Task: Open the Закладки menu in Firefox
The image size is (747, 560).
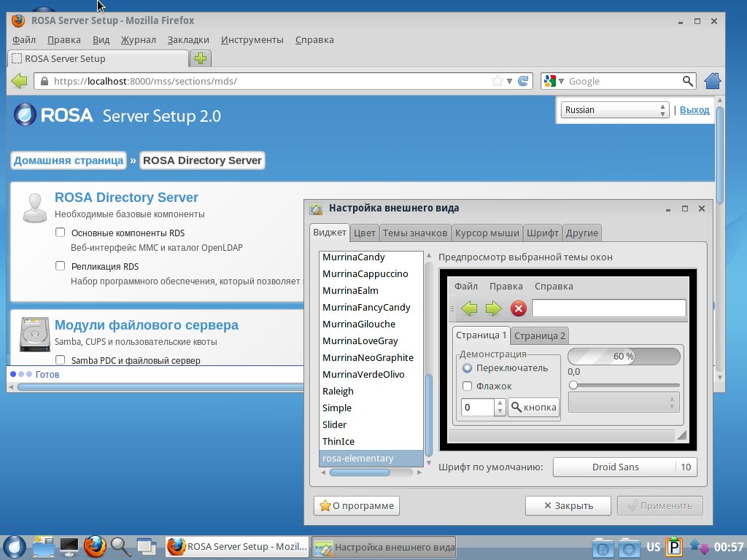Action: (188, 40)
